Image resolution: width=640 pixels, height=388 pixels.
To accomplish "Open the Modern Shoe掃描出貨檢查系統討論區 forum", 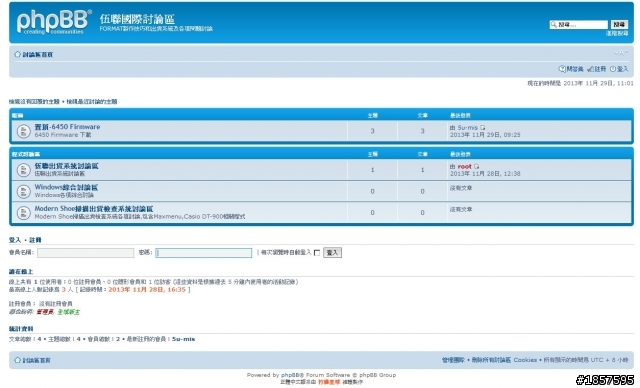I will click(94, 208).
